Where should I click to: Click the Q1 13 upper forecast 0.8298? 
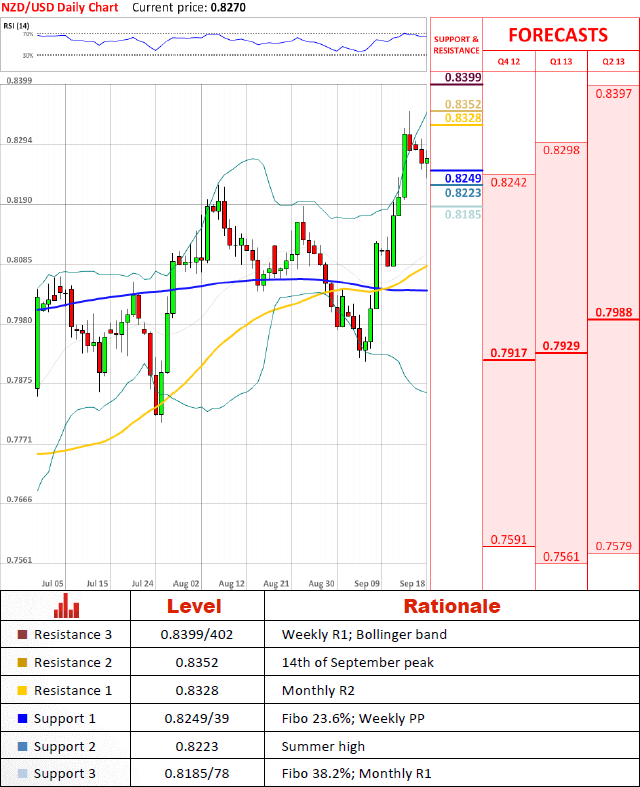[x=561, y=150]
